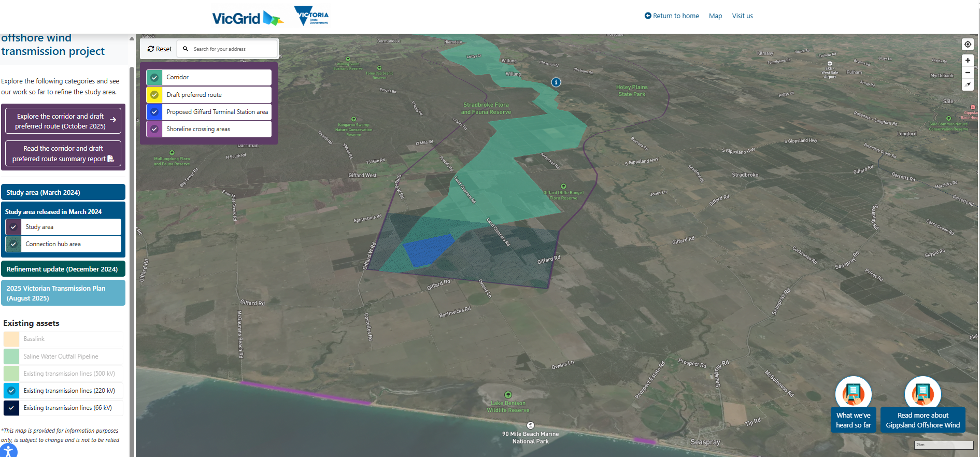Enable Existing transmission lines (500 kV) layer

11,374
